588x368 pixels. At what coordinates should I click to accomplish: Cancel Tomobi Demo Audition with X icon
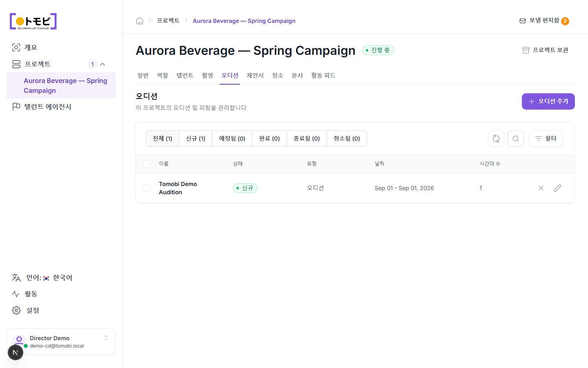point(541,188)
